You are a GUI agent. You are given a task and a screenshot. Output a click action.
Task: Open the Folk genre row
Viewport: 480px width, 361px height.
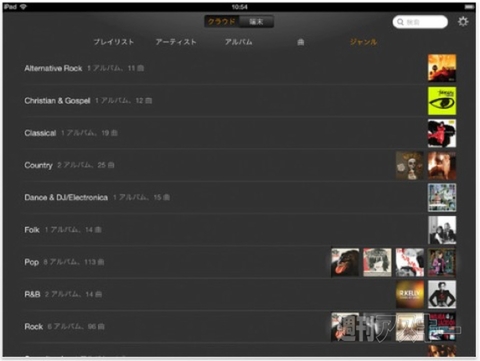pyautogui.click(x=240, y=230)
